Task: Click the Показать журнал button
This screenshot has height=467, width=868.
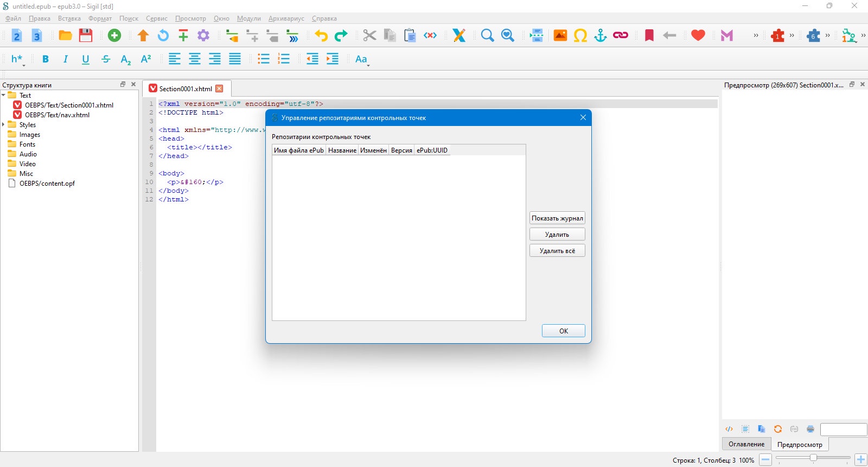Action: click(557, 218)
